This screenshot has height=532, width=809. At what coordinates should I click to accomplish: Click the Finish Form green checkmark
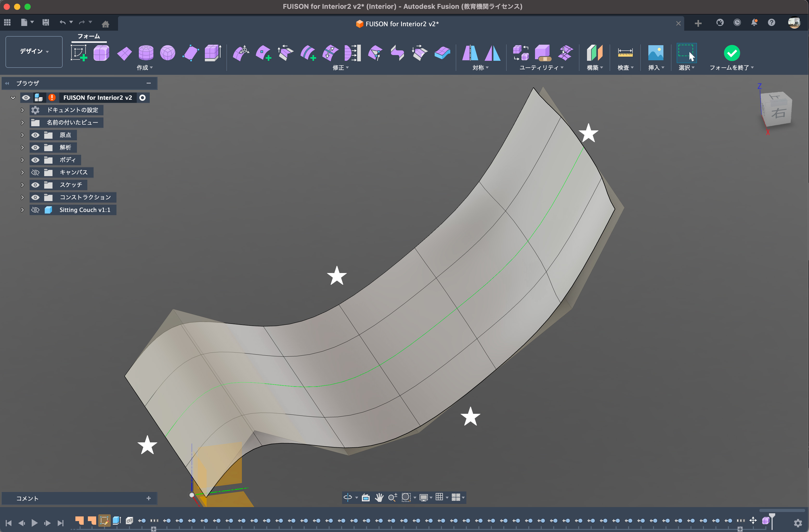(x=732, y=53)
